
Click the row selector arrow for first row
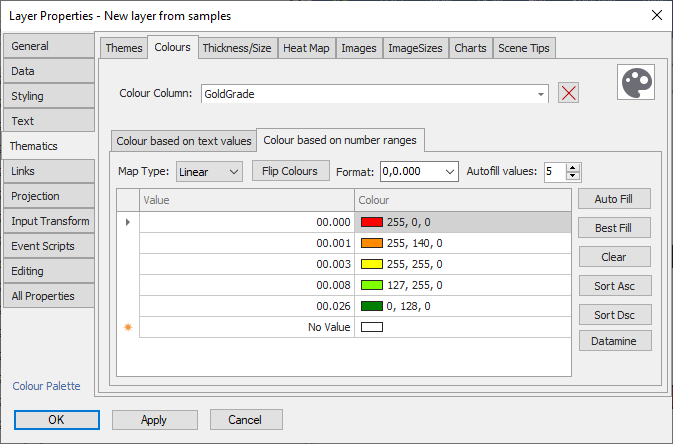click(127, 222)
